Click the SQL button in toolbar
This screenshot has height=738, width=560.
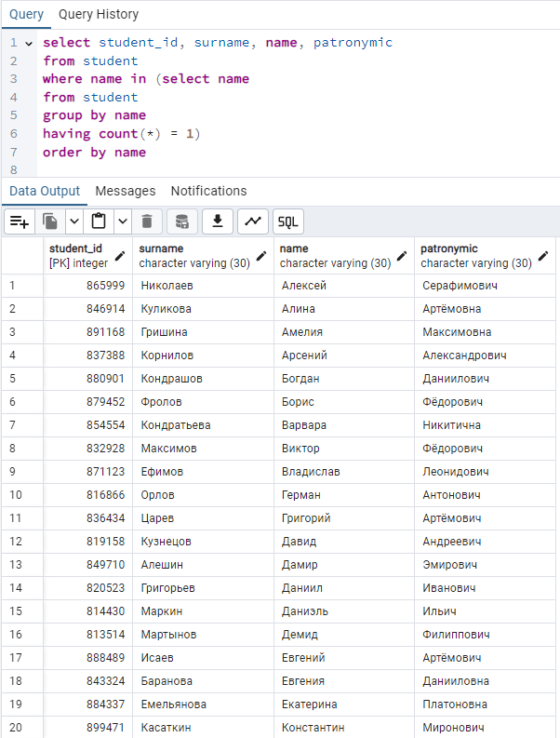tap(288, 221)
